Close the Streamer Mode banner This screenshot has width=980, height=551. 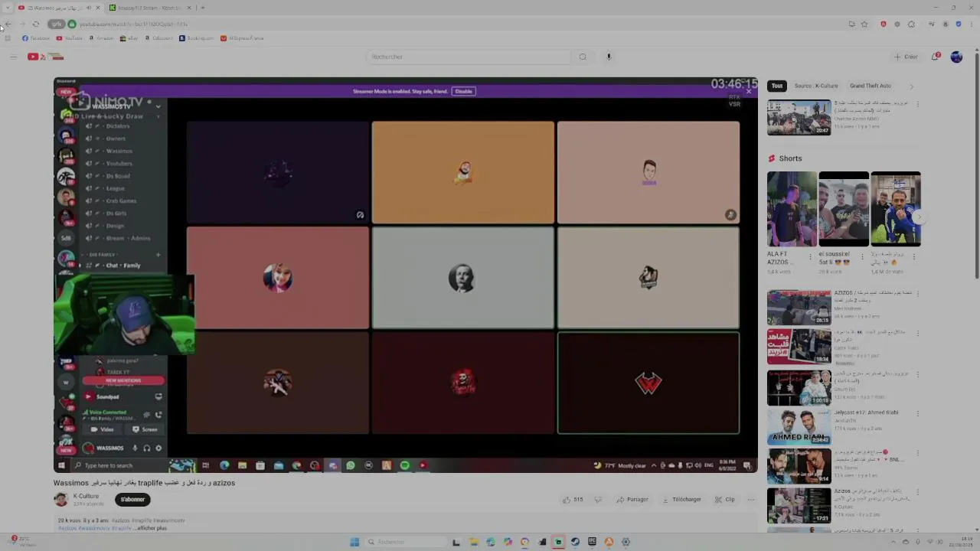click(748, 91)
